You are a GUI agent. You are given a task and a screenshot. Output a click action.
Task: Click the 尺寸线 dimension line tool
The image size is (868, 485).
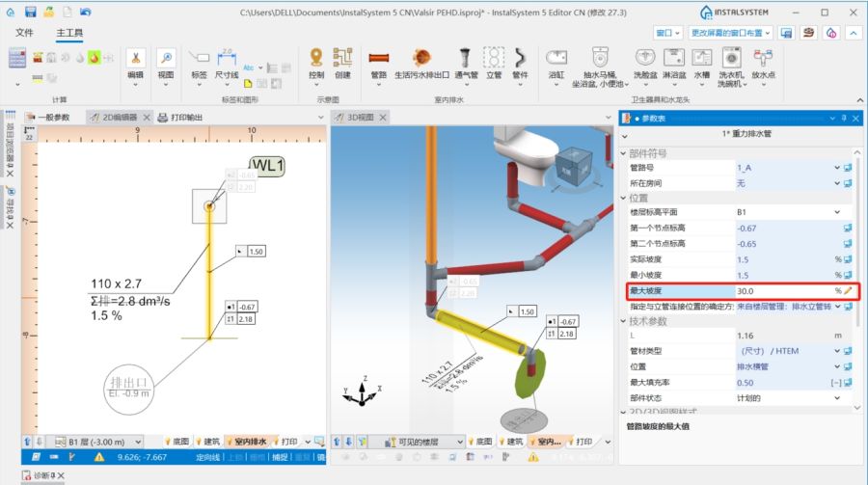227,64
